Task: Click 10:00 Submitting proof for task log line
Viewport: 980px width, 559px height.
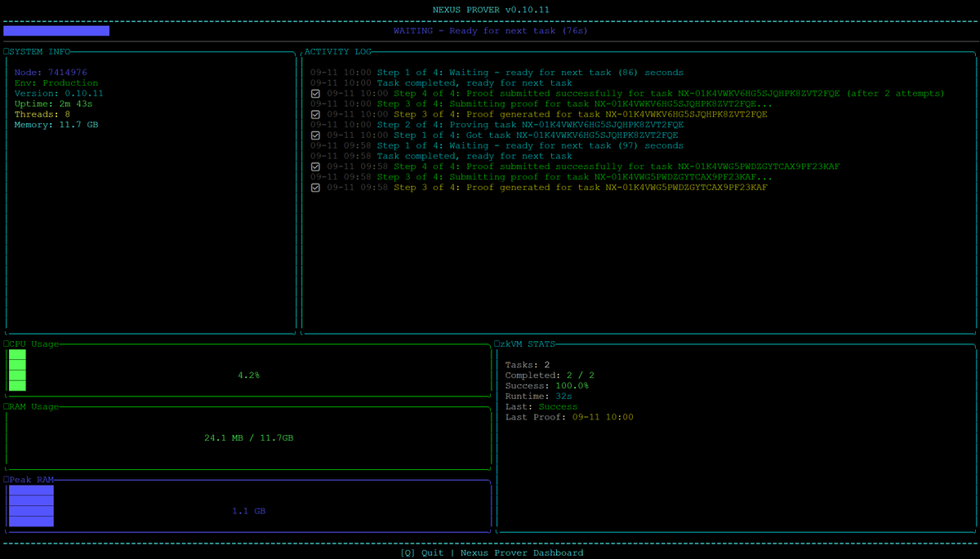Action: click(541, 104)
